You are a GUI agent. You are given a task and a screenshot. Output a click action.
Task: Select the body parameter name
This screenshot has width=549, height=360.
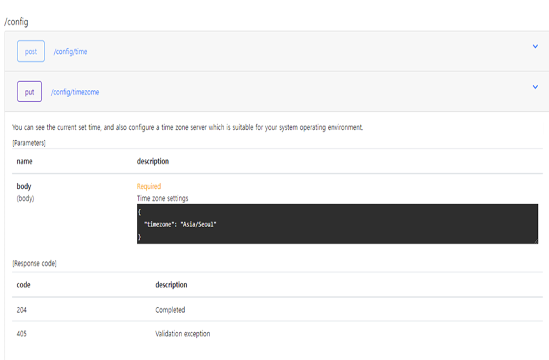(x=24, y=186)
